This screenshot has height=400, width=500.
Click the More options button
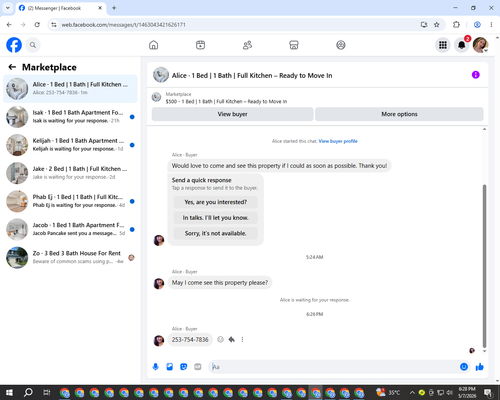[x=399, y=114]
